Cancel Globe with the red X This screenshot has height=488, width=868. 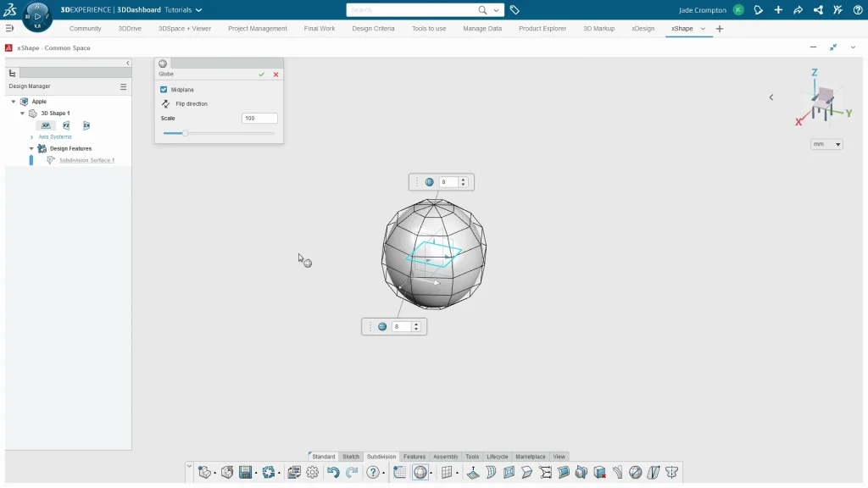pos(275,75)
